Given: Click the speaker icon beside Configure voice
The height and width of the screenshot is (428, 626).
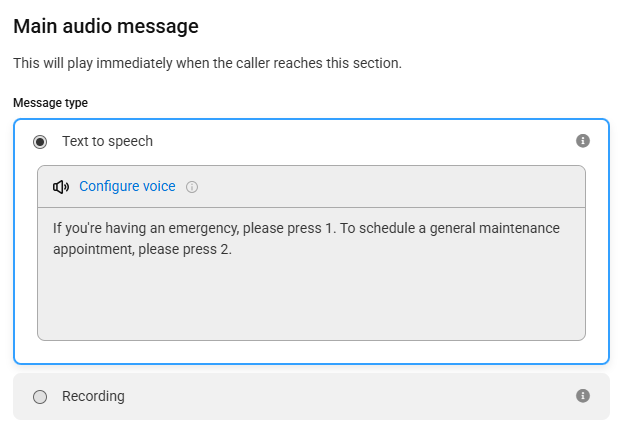Looking at the screenshot, I should coord(61,186).
